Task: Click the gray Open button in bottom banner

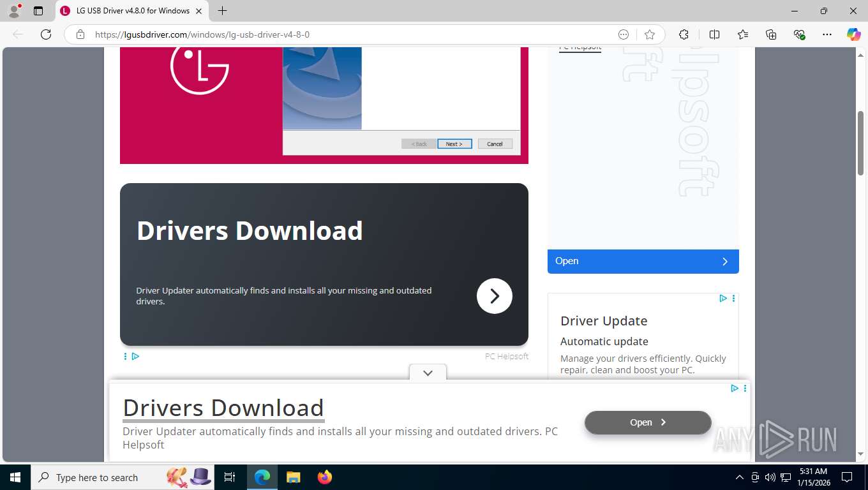Action: pyautogui.click(x=648, y=422)
